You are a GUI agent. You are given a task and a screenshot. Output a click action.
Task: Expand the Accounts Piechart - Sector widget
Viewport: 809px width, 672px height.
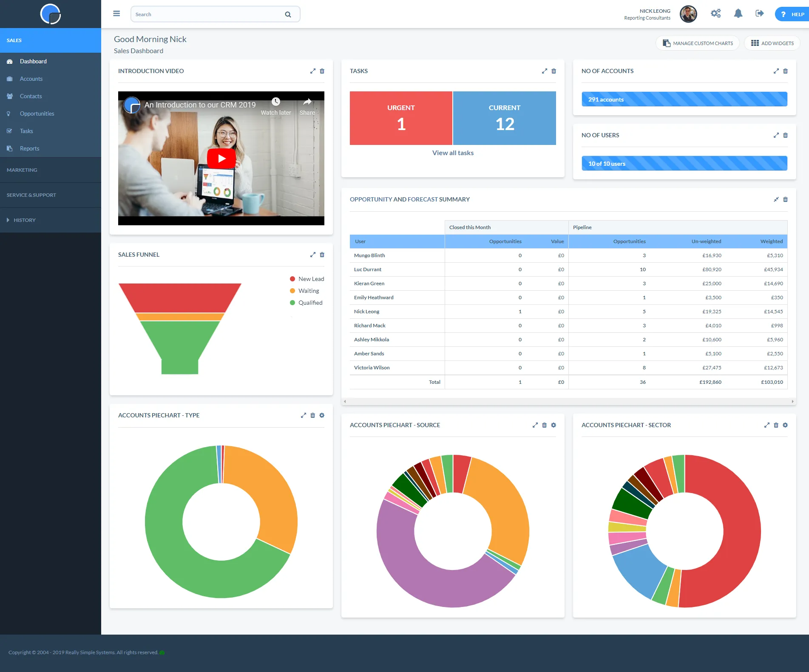(x=767, y=425)
